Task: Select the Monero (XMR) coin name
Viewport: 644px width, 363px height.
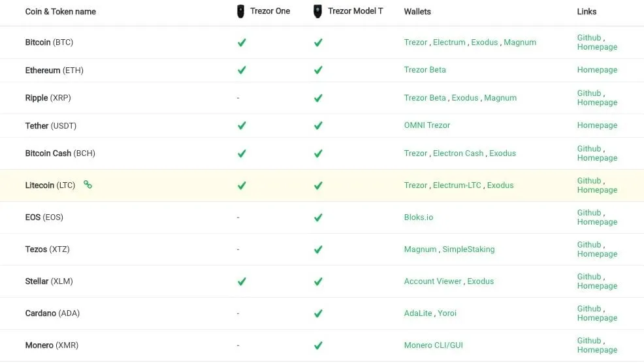Action: 52,345
